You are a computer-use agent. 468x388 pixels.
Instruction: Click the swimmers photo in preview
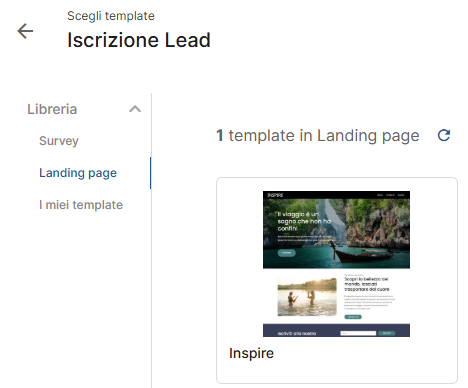[x=307, y=296]
